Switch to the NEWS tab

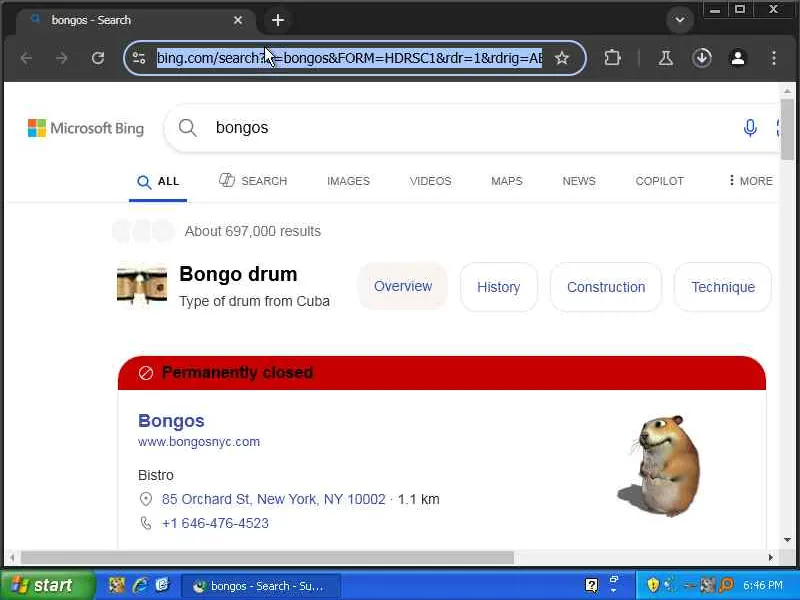(x=579, y=181)
